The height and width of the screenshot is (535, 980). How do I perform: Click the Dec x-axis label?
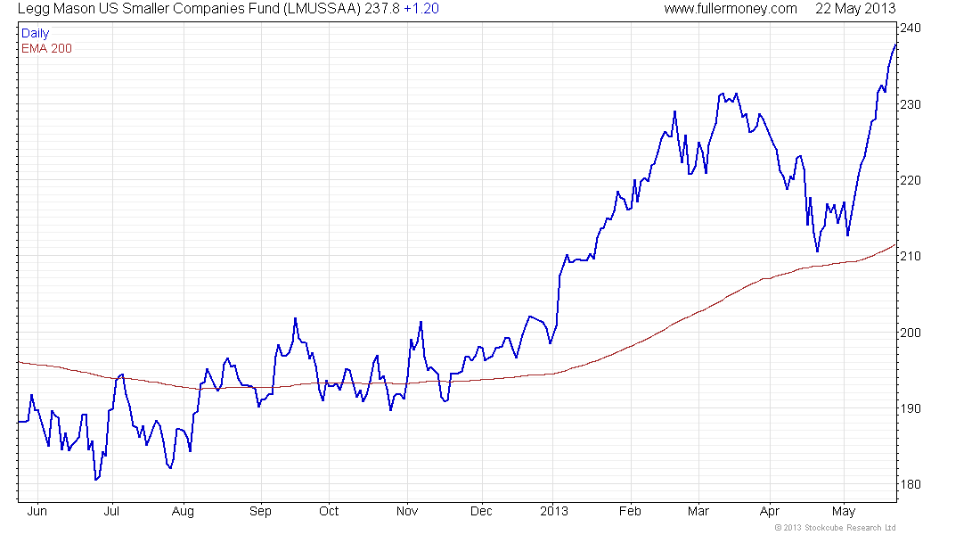click(x=481, y=511)
